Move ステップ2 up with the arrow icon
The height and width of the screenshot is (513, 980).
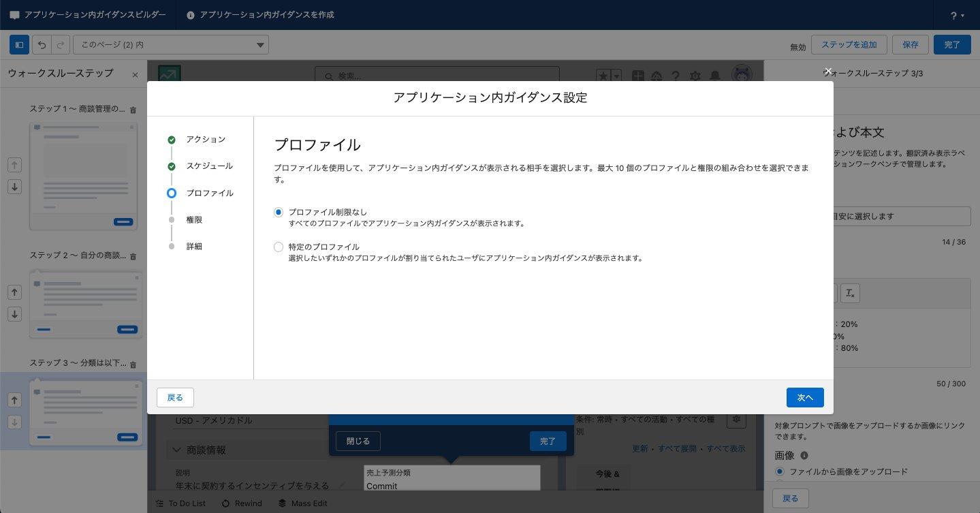point(14,293)
